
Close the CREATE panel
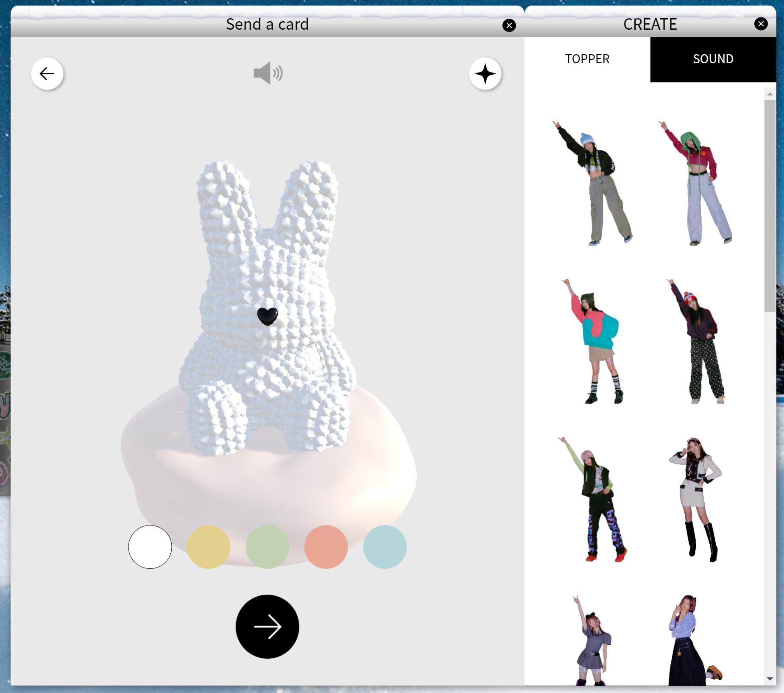coord(761,24)
